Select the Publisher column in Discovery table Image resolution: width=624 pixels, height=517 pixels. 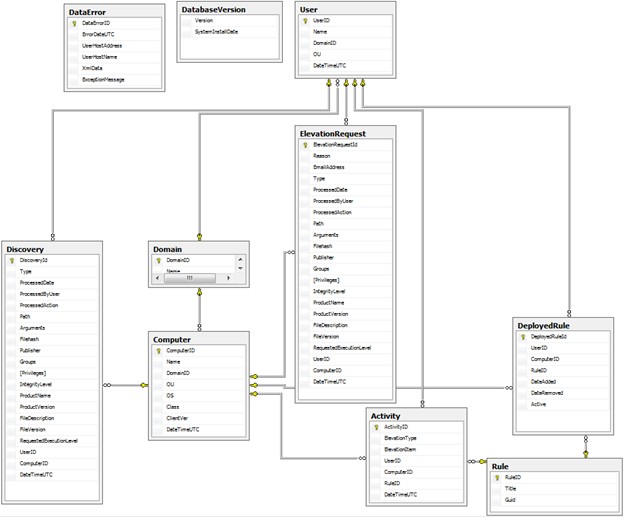(x=53, y=351)
